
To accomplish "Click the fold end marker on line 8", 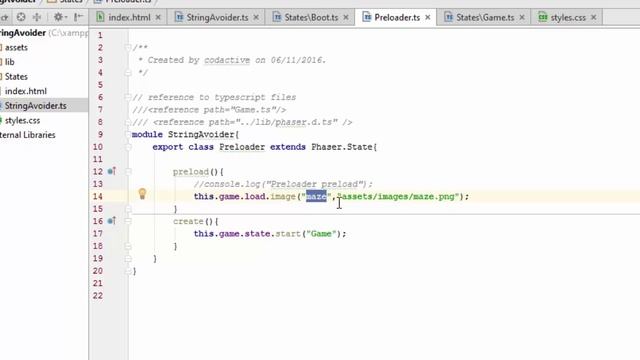I will [x=128, y=122].
